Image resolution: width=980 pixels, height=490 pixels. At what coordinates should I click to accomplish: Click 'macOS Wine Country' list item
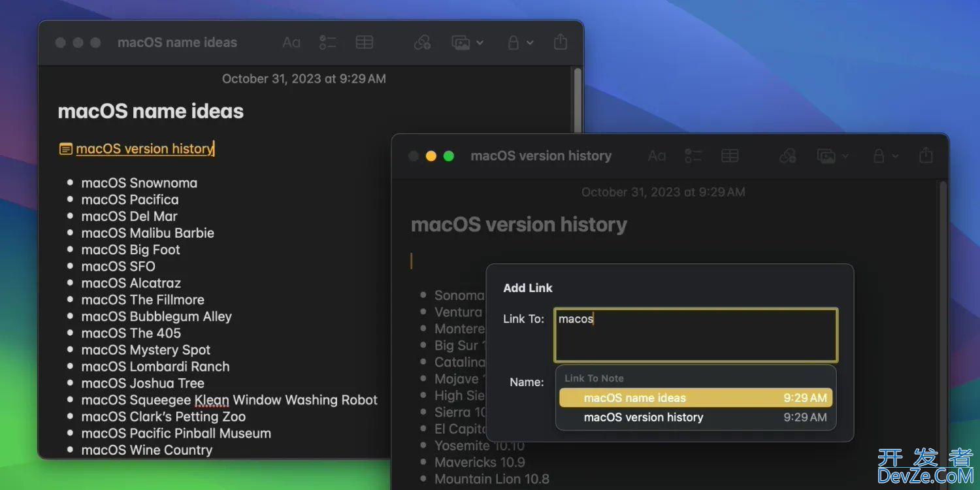147,450
